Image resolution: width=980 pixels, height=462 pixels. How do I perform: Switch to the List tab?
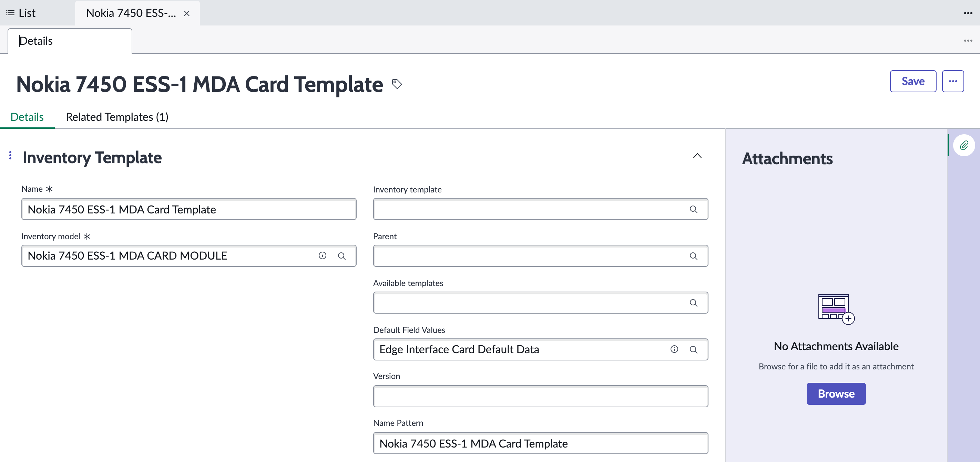(21, 13)
